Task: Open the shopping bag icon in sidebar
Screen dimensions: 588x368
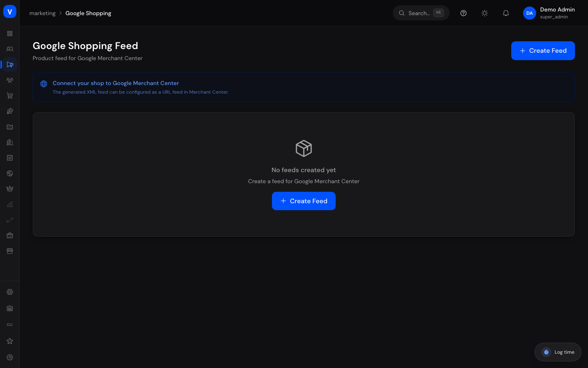Action: 10,236
